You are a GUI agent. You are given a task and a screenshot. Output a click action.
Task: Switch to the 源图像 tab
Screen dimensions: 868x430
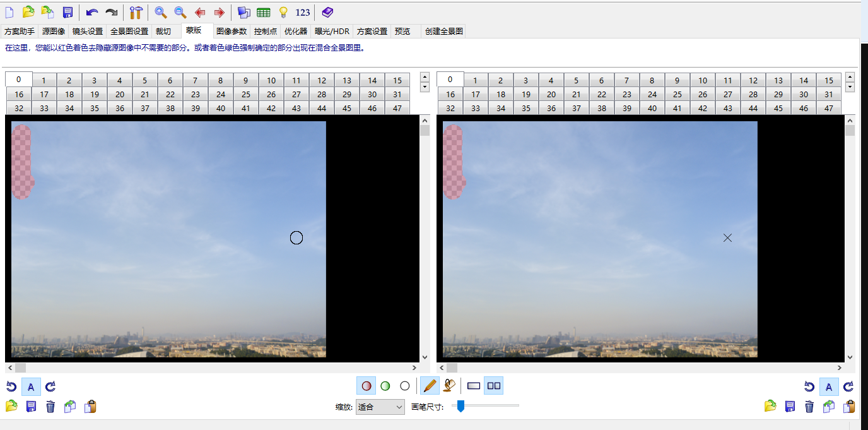tap(54, 31)
